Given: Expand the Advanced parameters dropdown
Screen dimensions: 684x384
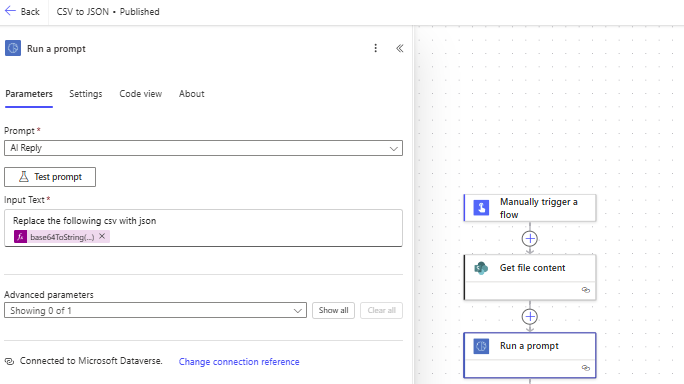Looking at the screenshot, I should point(155,311).
